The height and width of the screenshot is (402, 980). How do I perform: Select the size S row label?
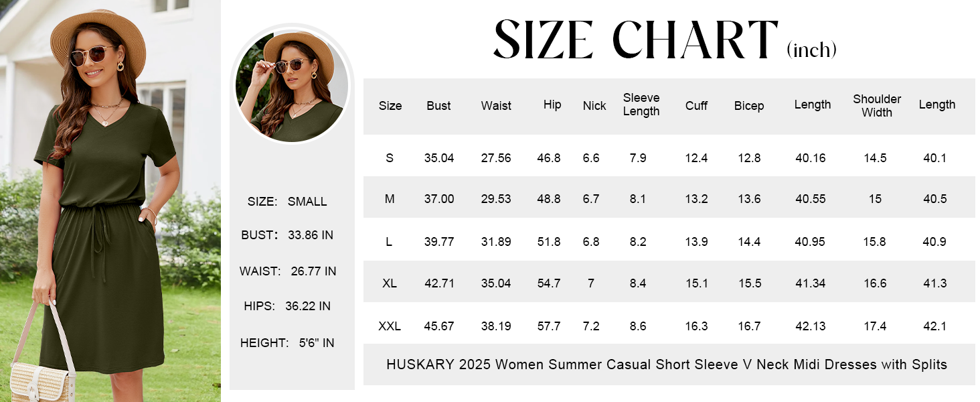point(390,158)
